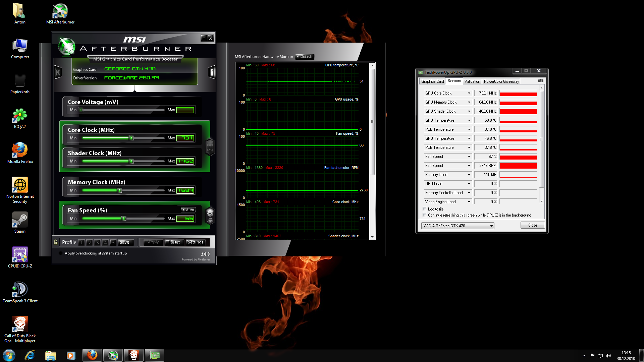Expand the GPU Core Clock sensor dropdown
Screen dimensions: 644x362
tap(469, 93)
